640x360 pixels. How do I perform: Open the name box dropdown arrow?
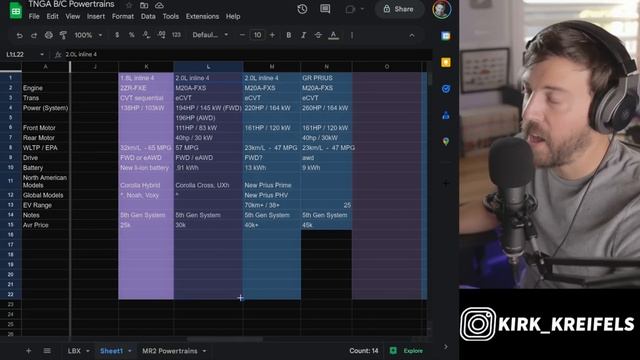(x=42, y=54)
